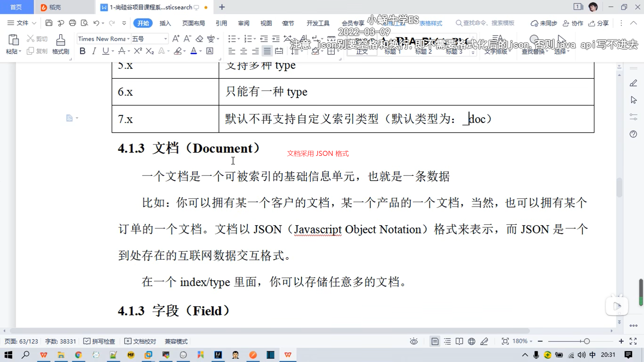Switch to web layout view
The height and width of the screenshot is (362, 644).
(x=472, y=341)
